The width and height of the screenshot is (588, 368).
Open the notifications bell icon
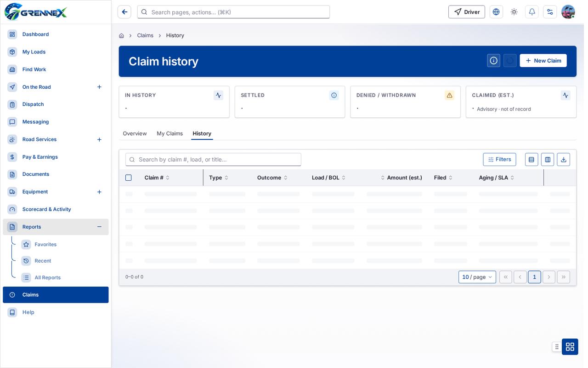coord(532,12)
